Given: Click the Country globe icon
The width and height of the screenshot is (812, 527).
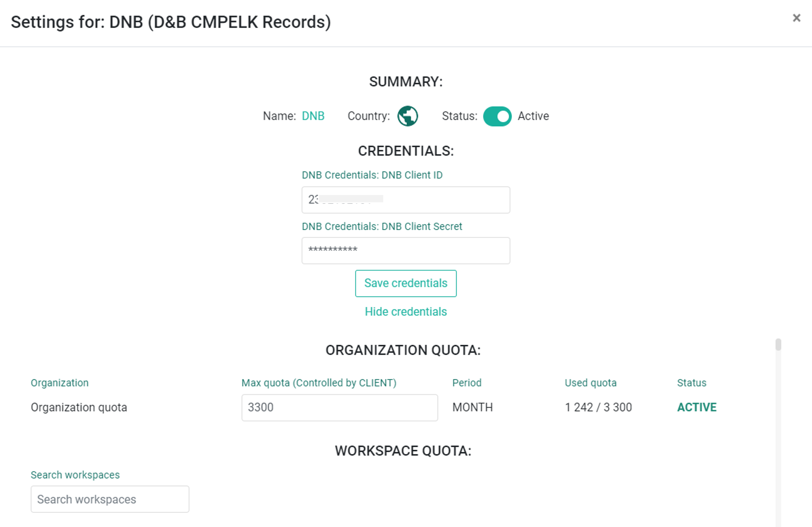Looking at the screenshot, I should pos(407,116).
